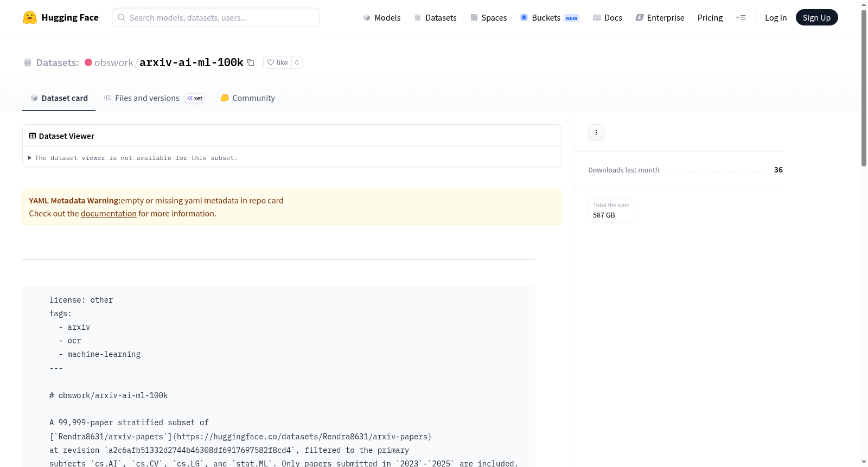Expand the dataset viewer unavailable message
The image size is (868, 467).
point(133,158)
